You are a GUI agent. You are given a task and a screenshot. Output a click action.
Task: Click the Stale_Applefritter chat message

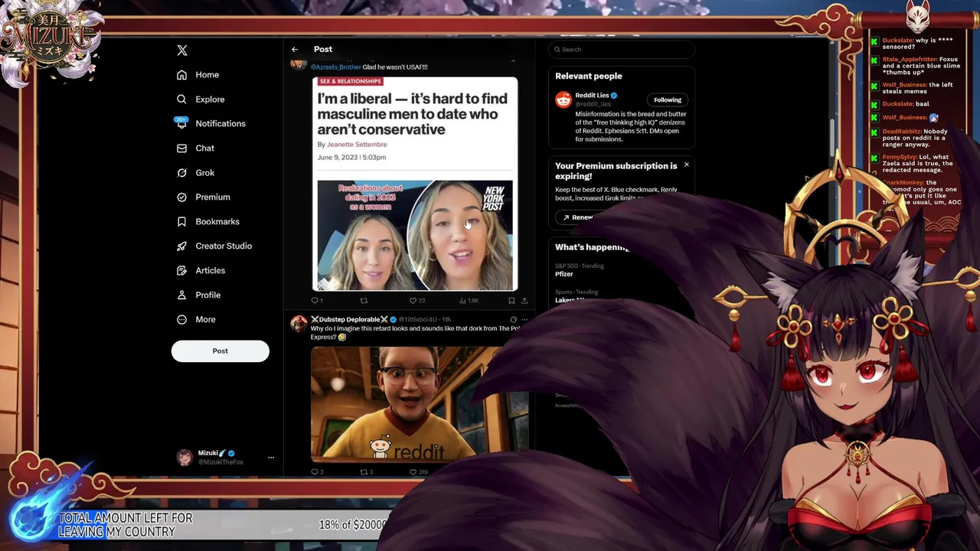[x=920, y=67]
